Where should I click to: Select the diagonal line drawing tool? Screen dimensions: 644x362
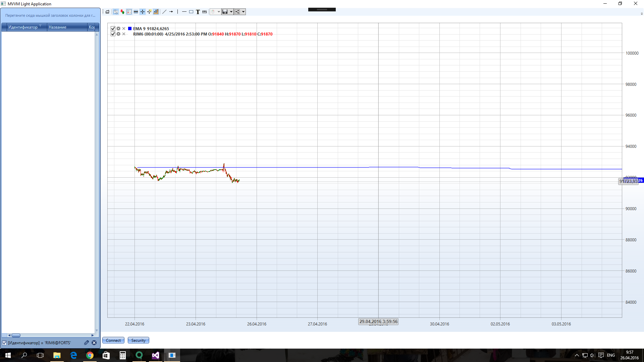[164, 12]
